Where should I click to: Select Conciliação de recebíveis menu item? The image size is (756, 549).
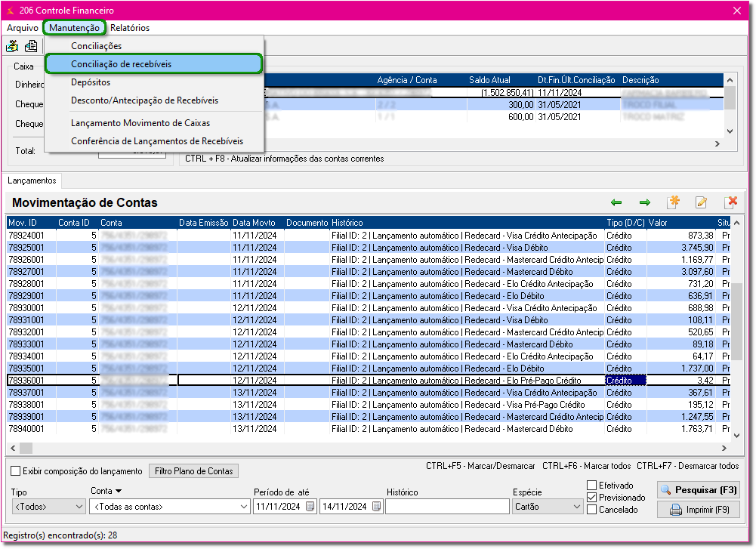pos(121,64)
